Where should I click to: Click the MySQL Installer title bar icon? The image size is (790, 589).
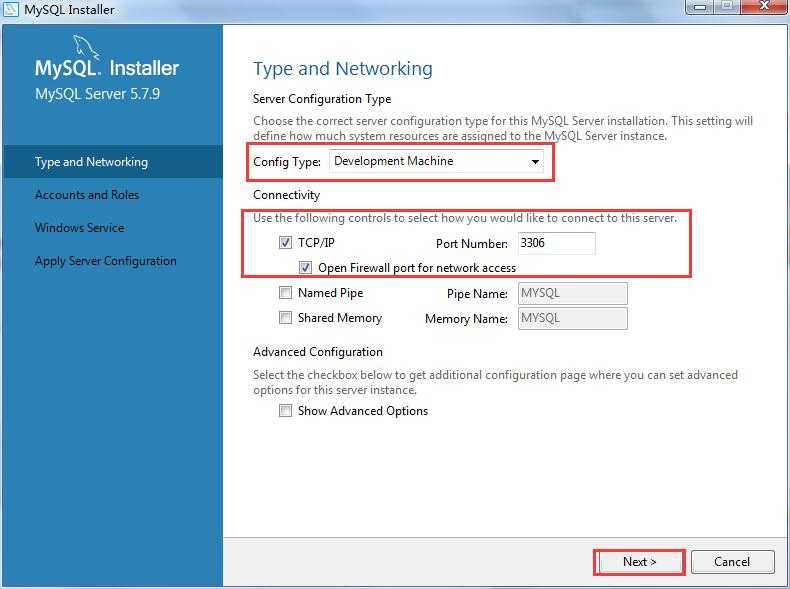[x=11, y=9]
